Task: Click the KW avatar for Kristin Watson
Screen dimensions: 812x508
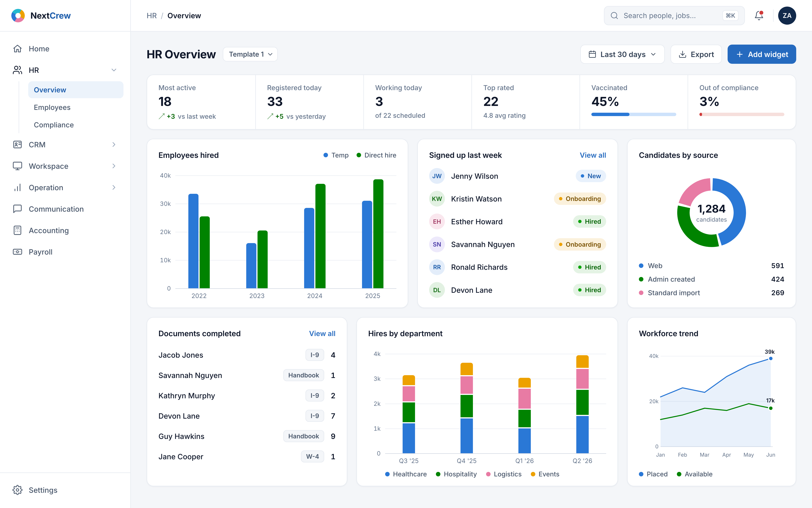Action: click(437, 199)
